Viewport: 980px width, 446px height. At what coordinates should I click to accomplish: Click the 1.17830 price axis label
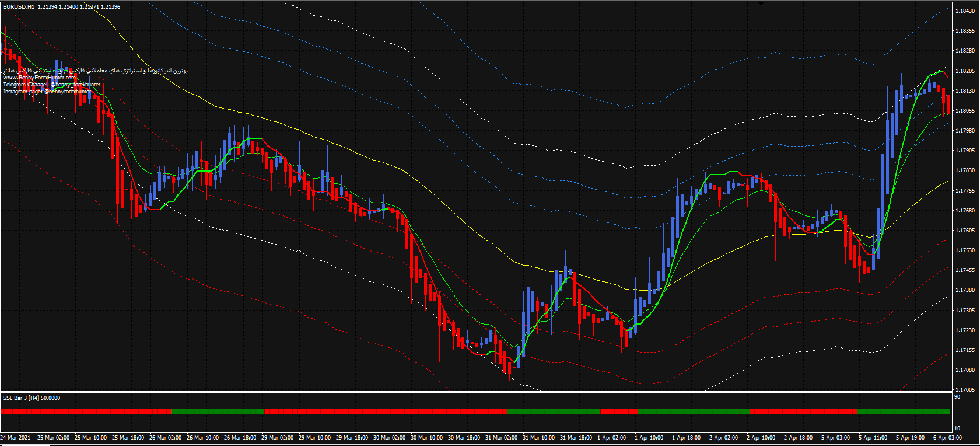[x=965, y=170]
